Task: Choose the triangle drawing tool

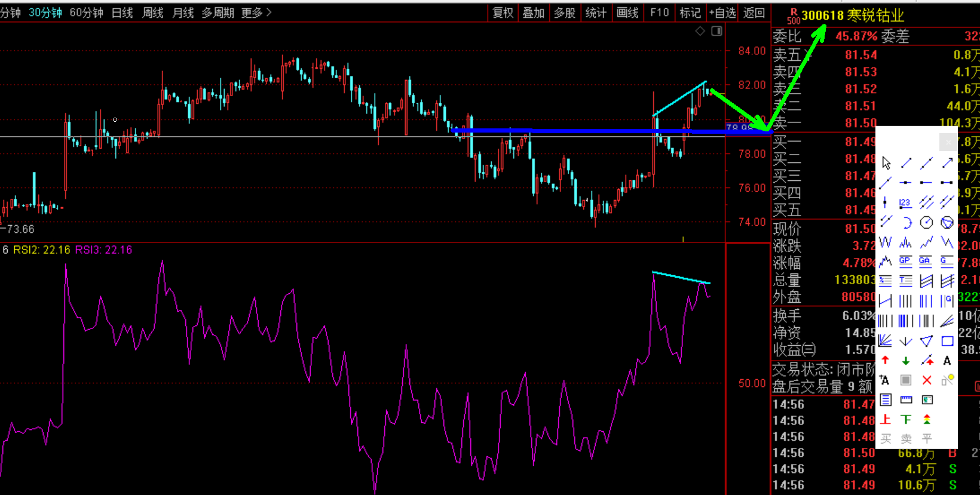Action: click(x=926, y=341)
